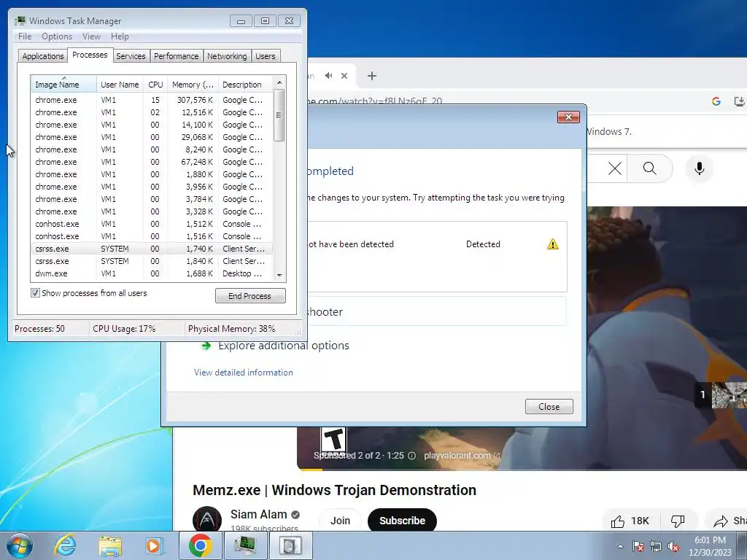Switch to the Applications tab

coord(43,56)
